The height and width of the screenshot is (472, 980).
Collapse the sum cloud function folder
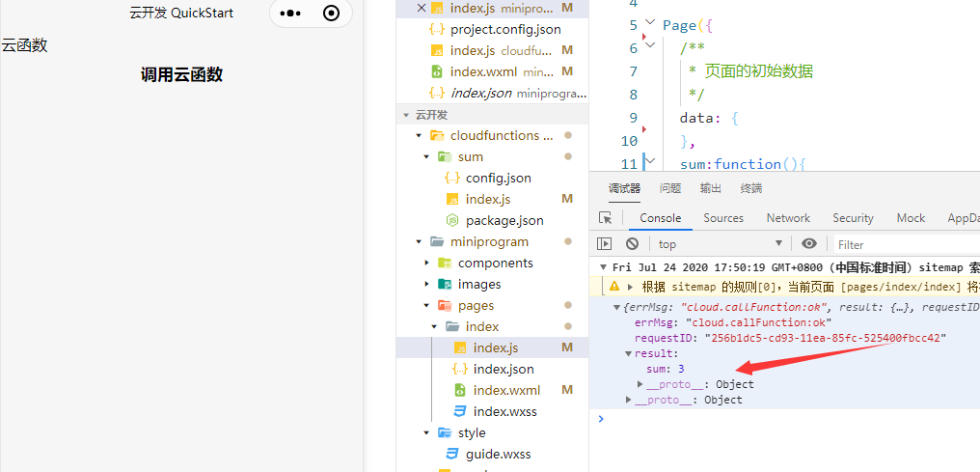426,156
